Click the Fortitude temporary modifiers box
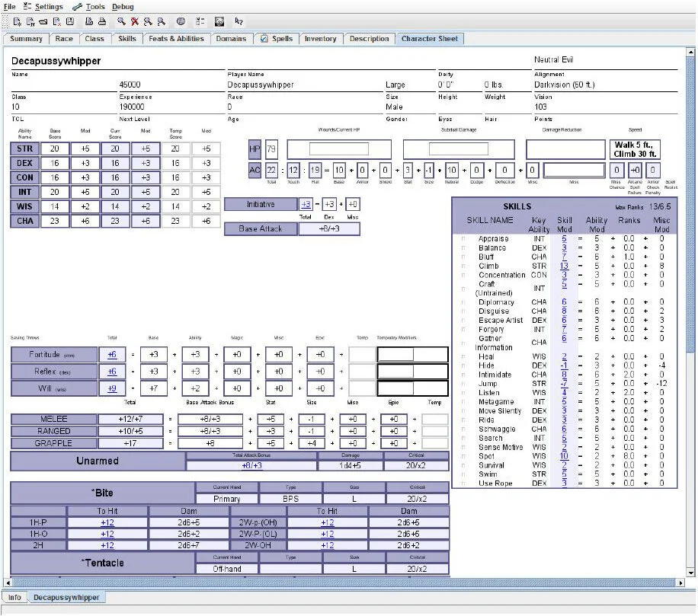Screen dimensions: 698x616 [x=412, y=355]
